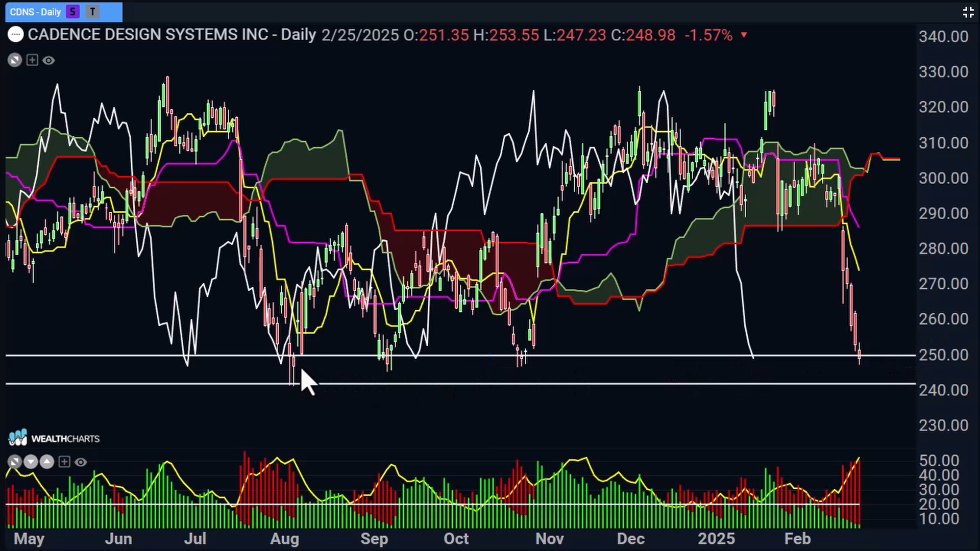Click the 340.00 price axis label

tap(943, 37)
